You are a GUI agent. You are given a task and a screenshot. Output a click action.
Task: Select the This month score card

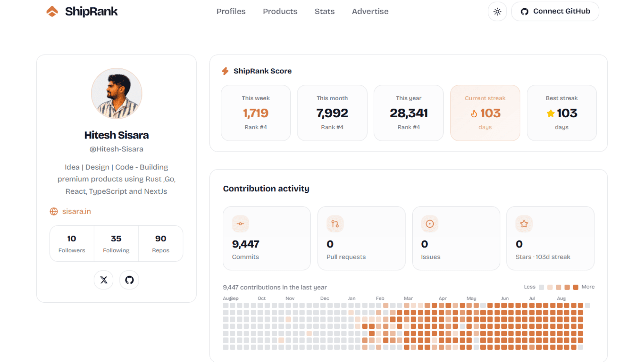coord(332,113)
